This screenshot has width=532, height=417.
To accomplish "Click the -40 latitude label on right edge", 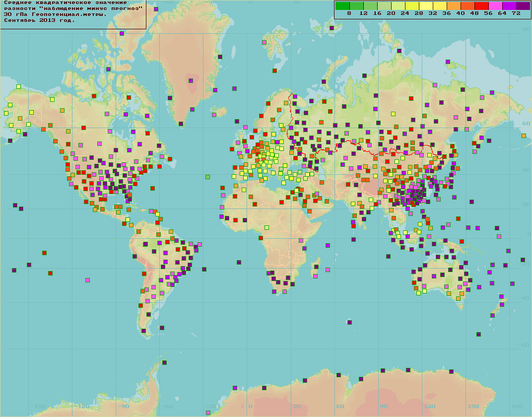I will point(525,298).
